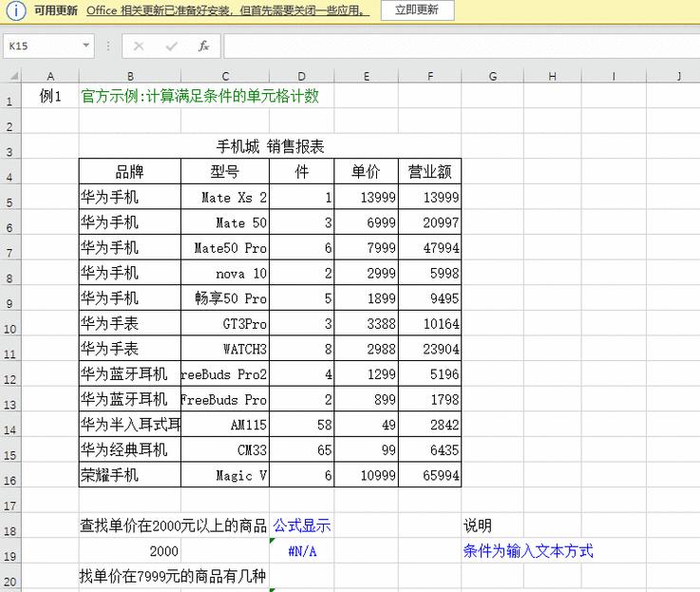
Task: Click the 畅享50 Pro cell
Action: 225,298
